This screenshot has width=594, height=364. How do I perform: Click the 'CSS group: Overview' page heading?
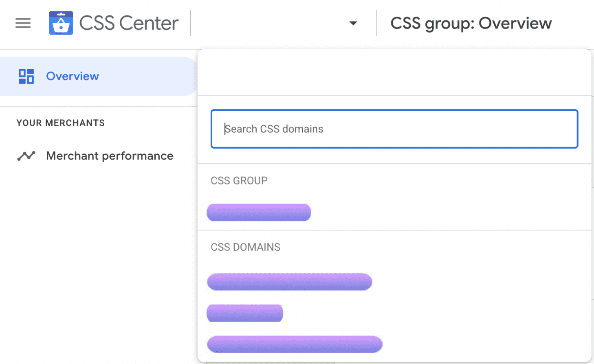click(471, 24)
